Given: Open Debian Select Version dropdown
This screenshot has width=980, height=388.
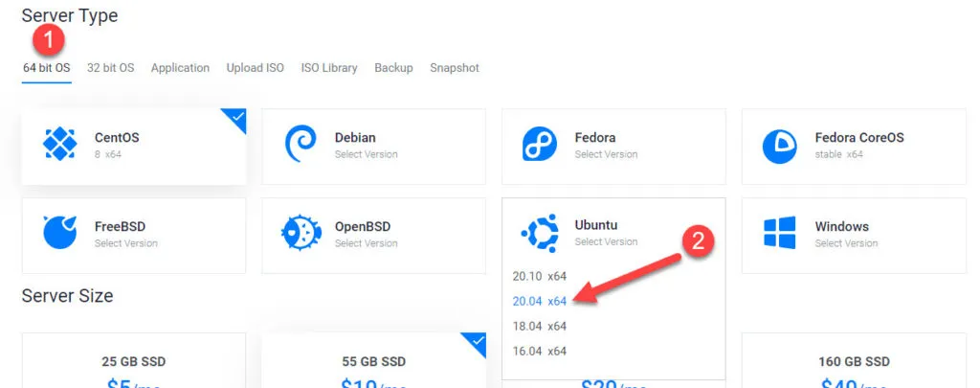Looking at the screenshot, I should (x=367, y=154).
